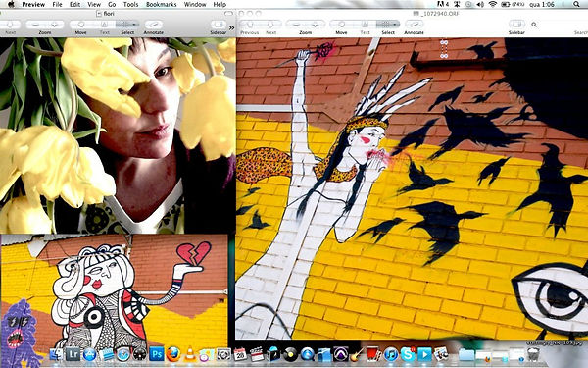Image resolution: width=588 pixels, height=368 pixels.
Task: Open the Photo Booth icon in Dock
Action: click(373, 354)
